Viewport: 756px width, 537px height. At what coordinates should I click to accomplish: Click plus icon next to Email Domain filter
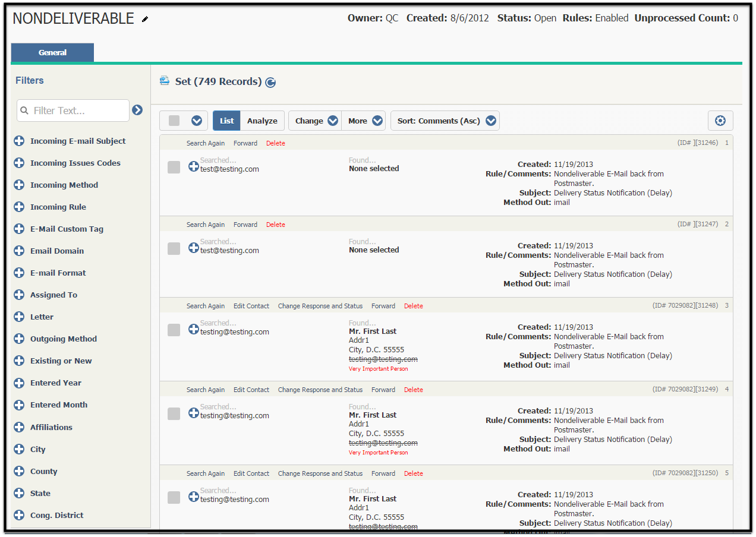click(x=19, y=251)
